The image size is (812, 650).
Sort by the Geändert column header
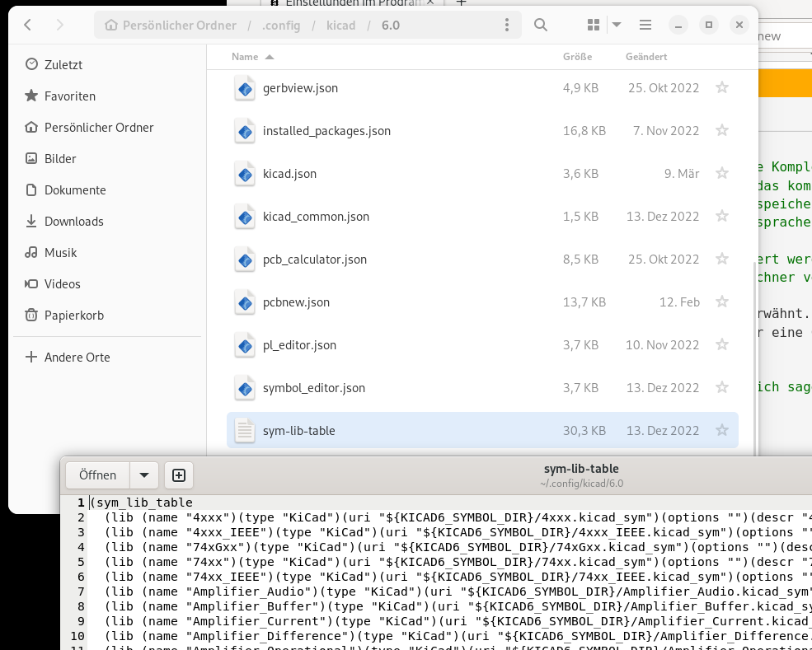point(646,56)
